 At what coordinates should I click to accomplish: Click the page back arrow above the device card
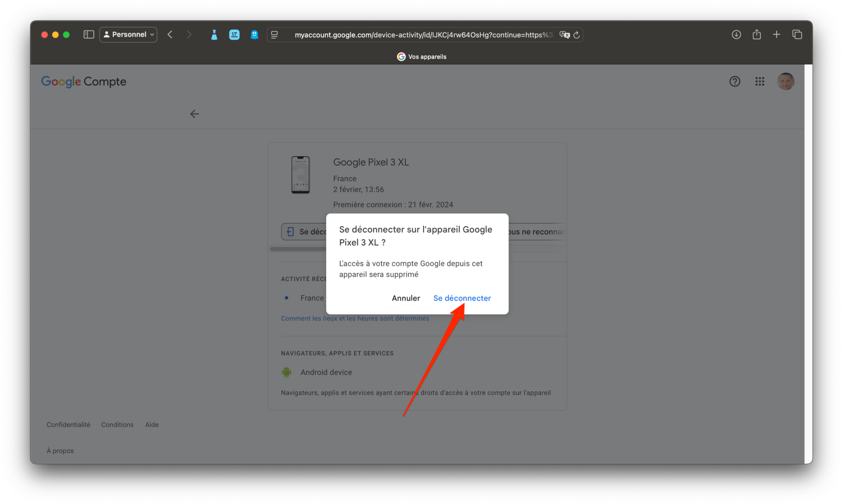pyautogui.click(x=194, y=114)
